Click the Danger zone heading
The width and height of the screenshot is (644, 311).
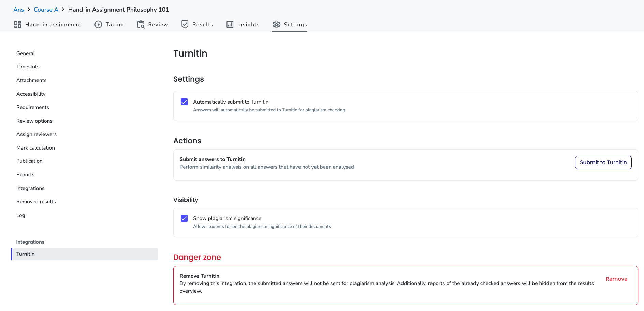(197, 257)
